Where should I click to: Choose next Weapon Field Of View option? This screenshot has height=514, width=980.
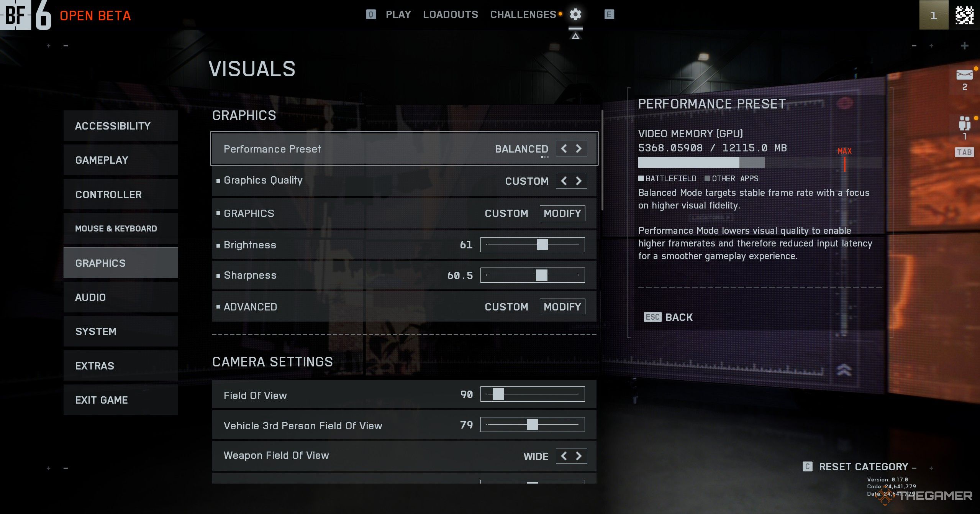[x=579, y=456]
